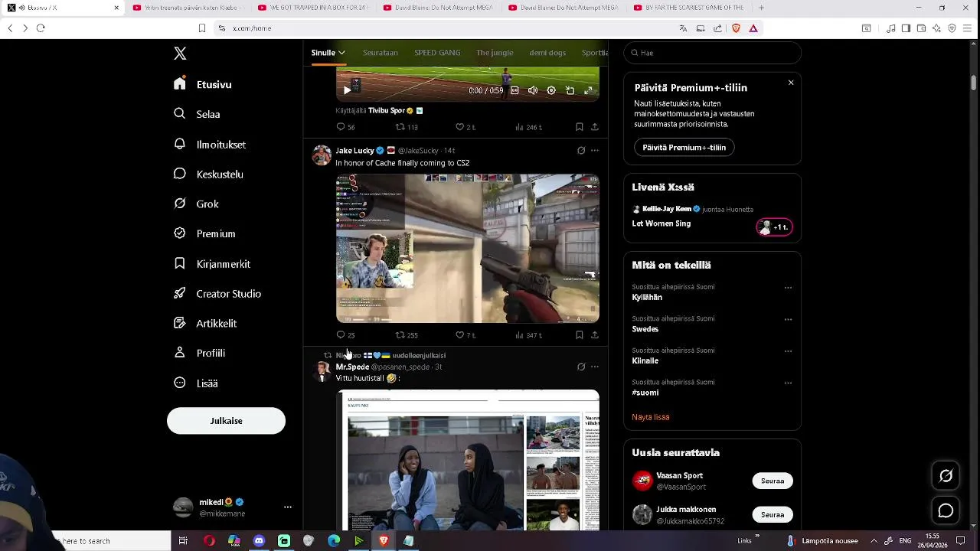Switch to demi dogs tab
Image resolution: width=980 pixels, height=551 pixels.
point(547,53)
